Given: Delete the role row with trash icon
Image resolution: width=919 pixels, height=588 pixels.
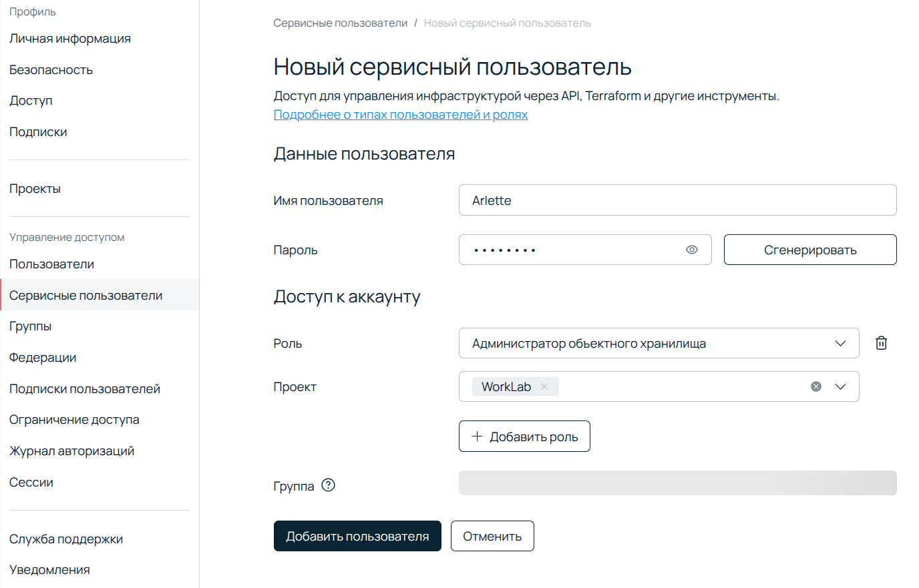Looking at the screenshot, I should 881,343.
